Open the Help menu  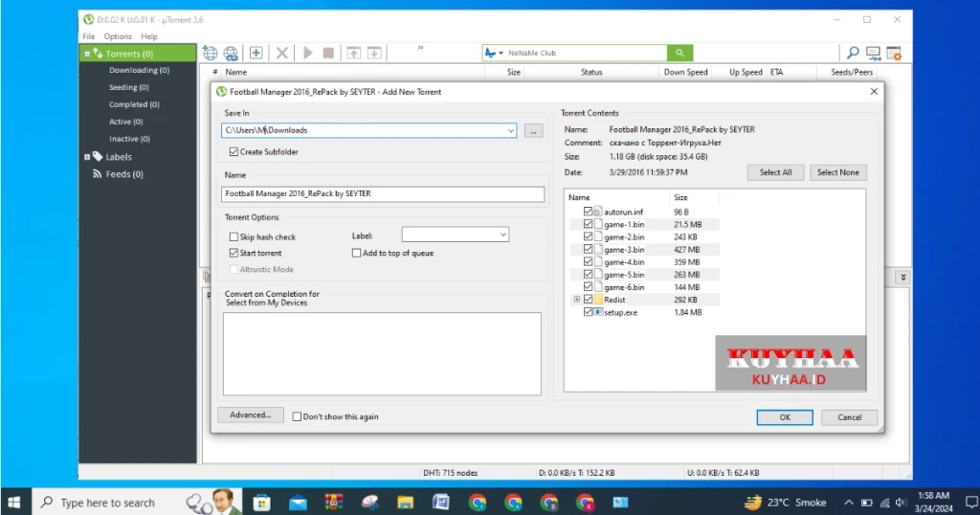(x=148, y=36)
